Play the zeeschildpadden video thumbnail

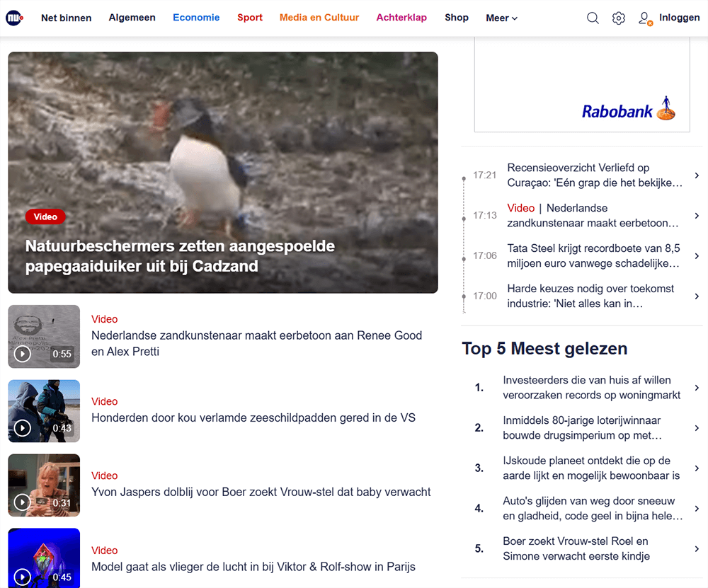[x=44, y=411]
